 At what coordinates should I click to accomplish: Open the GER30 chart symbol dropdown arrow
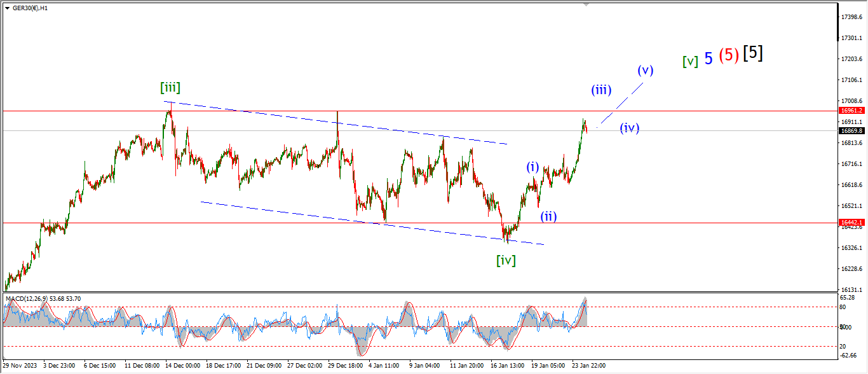[7, 8]
